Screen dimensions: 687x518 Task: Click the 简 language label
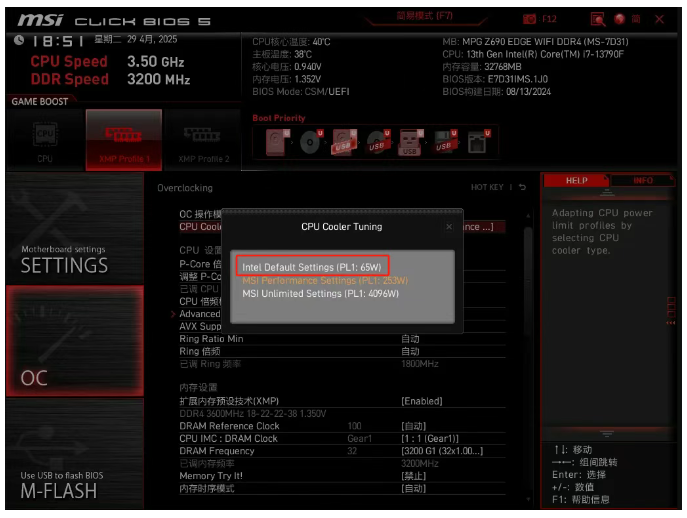[x=636, y=19]
